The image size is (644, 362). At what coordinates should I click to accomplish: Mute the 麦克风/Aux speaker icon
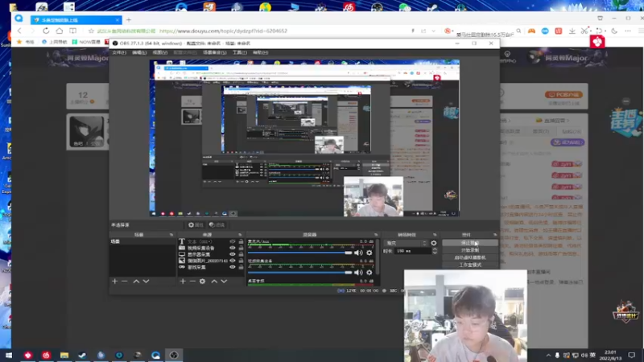click(x=358, y=253)
